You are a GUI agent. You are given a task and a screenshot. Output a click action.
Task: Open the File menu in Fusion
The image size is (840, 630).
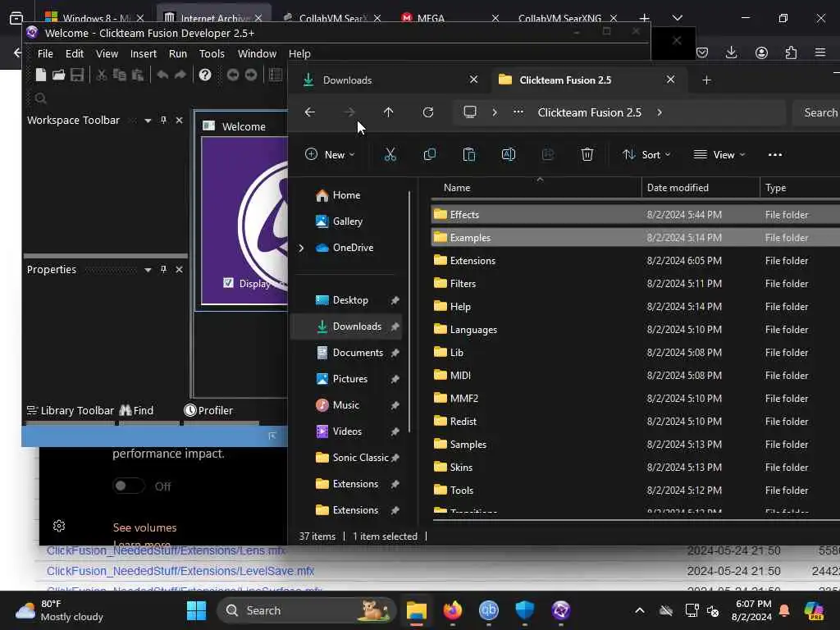45,53
